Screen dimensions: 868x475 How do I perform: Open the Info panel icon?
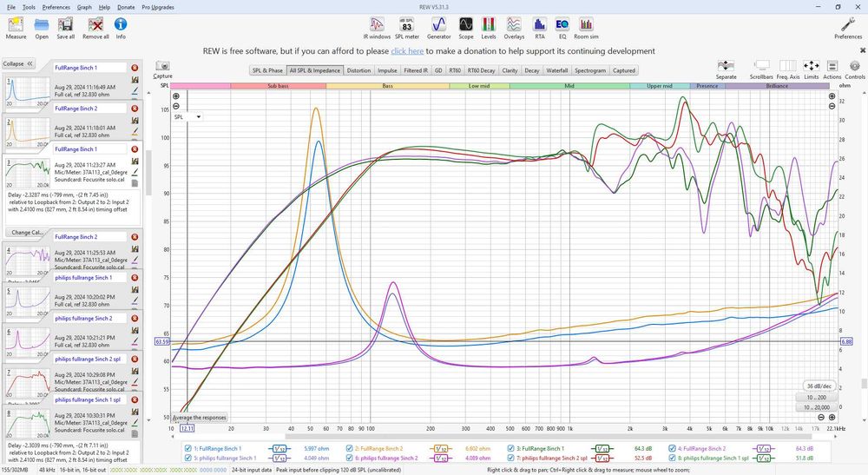point(121,28)
